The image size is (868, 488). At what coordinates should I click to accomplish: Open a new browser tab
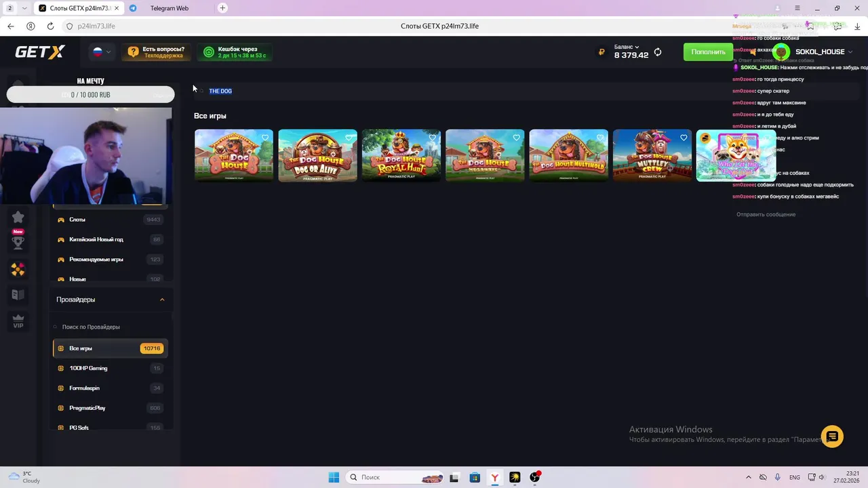[x=222, y=8]
